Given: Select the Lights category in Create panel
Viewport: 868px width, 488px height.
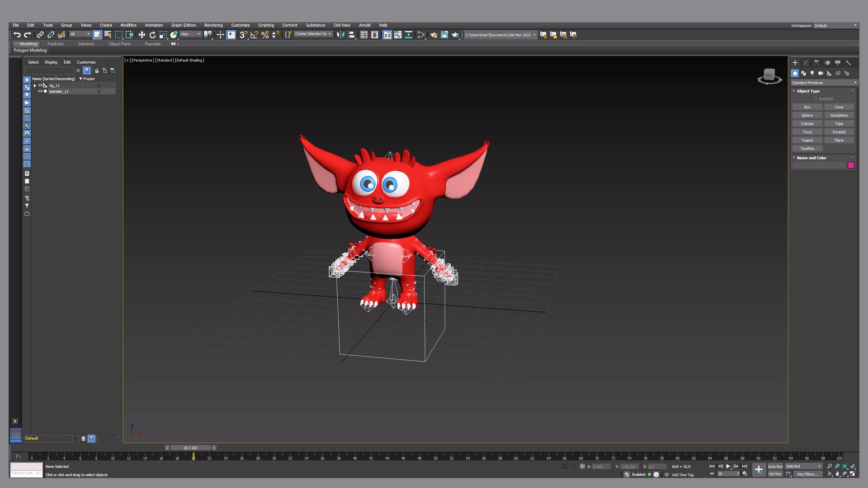Looking at the screenshot, I should click(x=812, y=73).
